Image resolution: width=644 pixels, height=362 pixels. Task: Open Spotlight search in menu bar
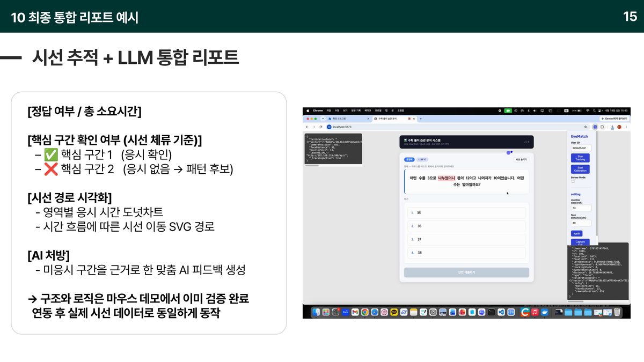pos(595,110)
